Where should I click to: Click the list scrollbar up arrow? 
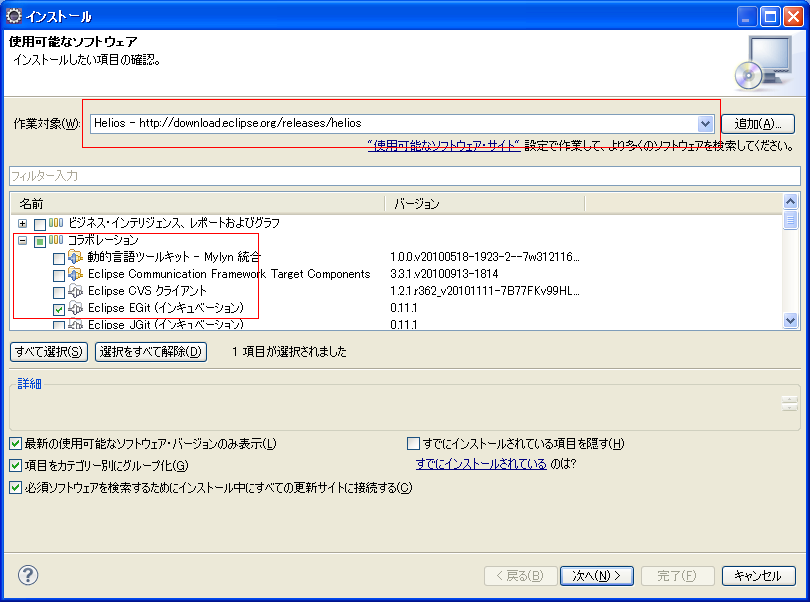coord(790,201)
